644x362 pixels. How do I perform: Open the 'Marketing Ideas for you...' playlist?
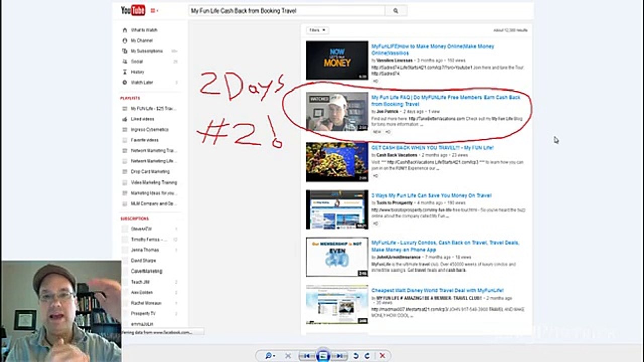[x=153, y=193]
